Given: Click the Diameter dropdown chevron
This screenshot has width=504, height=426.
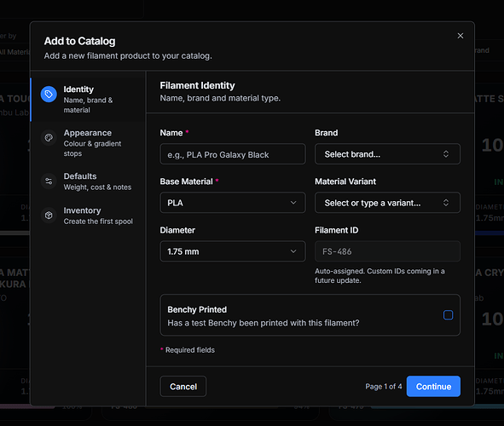Looking at the screenshot, I should pyautogui.click(x=293, y=251).
